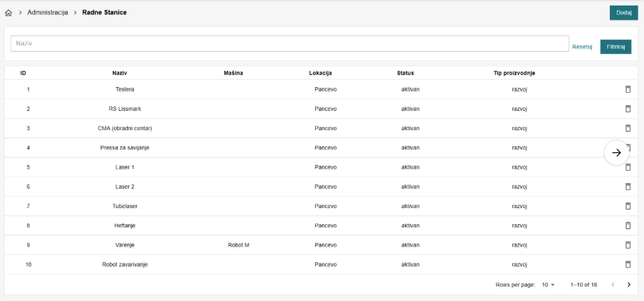Image resolution: width=644 pixels, height=301 pixels.
Task: Delete the Testera row with trash icon
Action: pyautogui.click(x=628, y=89)
